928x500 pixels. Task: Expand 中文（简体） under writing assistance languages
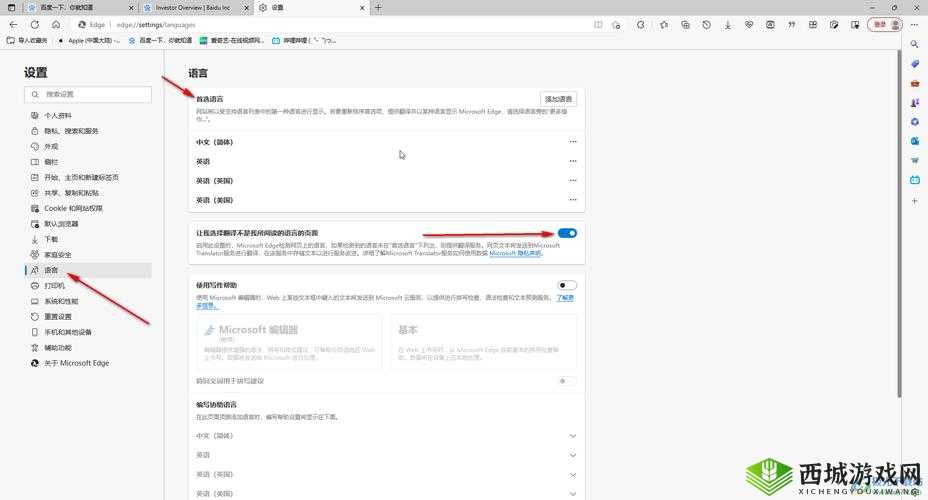click(573, 436)
